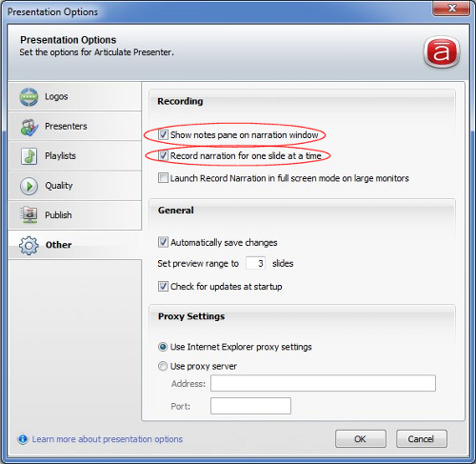This screenshot has width=476, height=464.
Task: Select Use Internet Explorer proxy settings
Action: [x=163, y=347]
